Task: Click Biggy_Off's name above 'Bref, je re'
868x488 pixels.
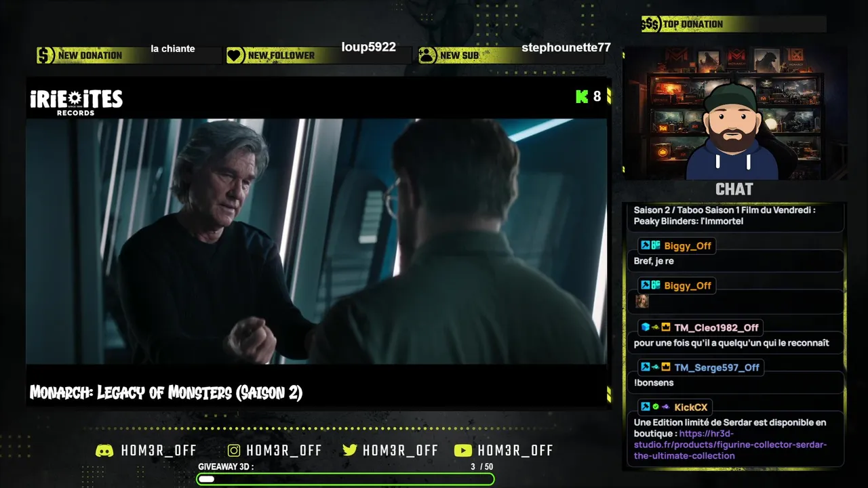Action: (688, 246)
